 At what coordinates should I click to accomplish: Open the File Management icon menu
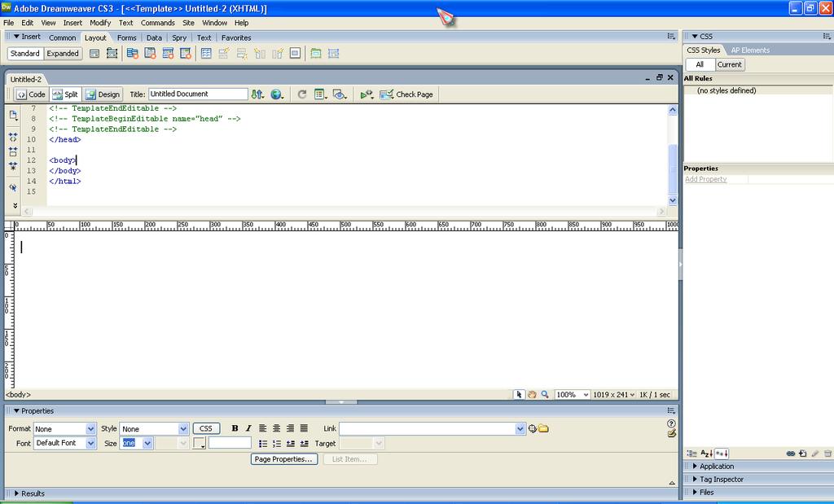click(x=257, y=94)
